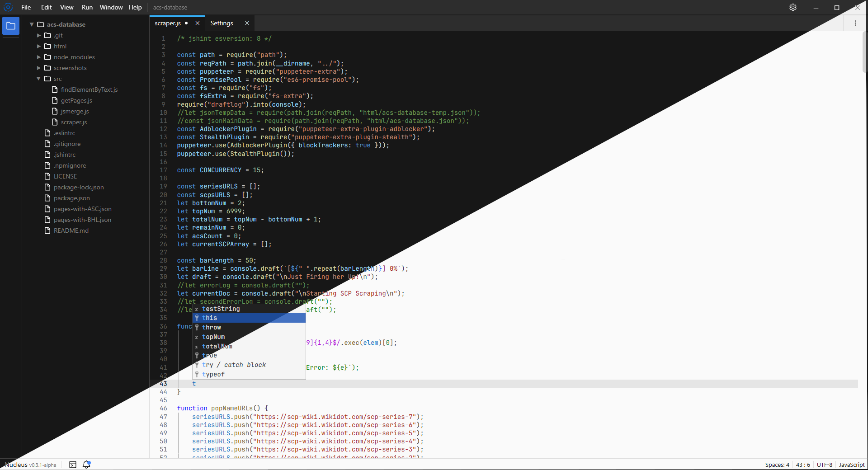Pick the totalNum autocomplete suggestion
868x470 pixels.
(x=249, y=346)
